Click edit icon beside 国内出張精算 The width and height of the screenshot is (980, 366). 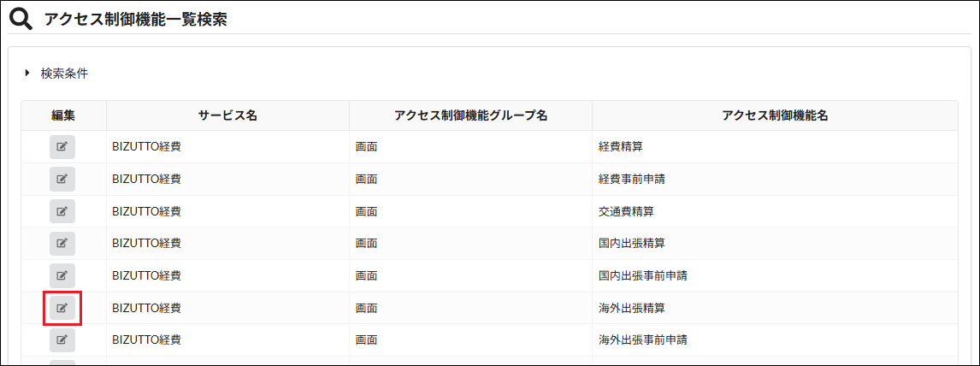point(62,244)
